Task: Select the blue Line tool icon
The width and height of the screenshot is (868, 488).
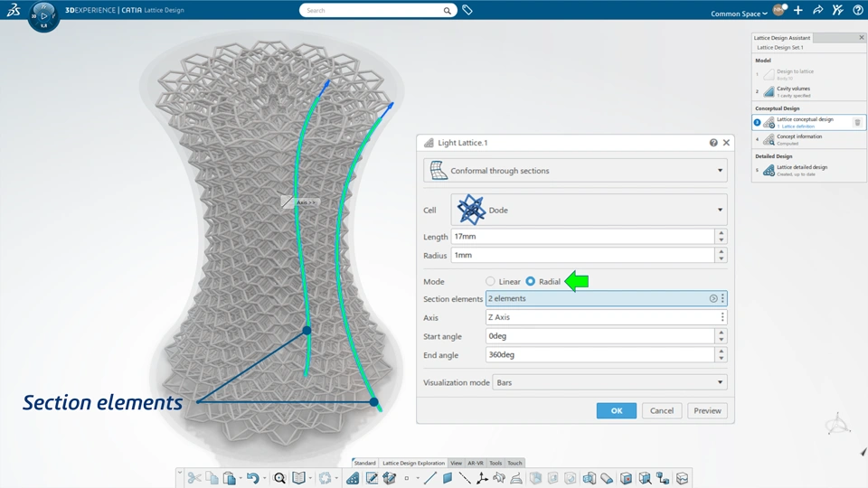Action: 430,478
